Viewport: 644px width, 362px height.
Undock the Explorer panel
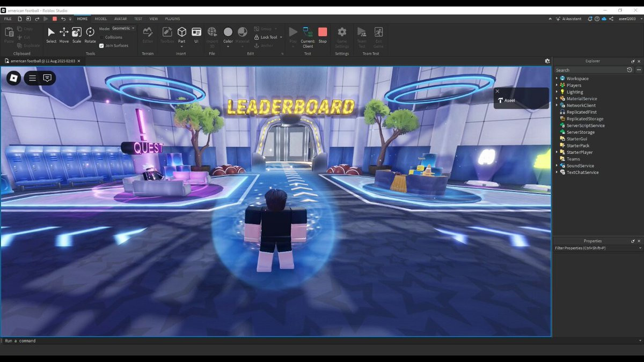click(x=633, y=61)
